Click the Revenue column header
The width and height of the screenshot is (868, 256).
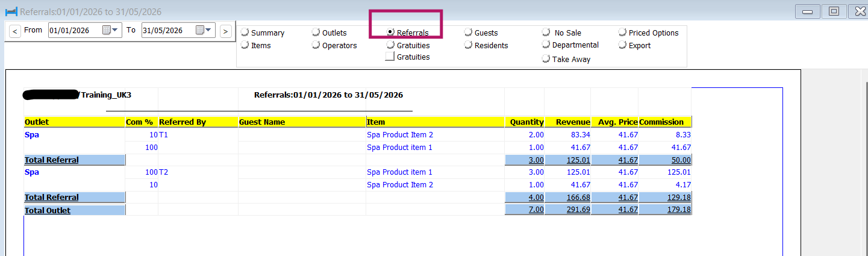point(567,122)
